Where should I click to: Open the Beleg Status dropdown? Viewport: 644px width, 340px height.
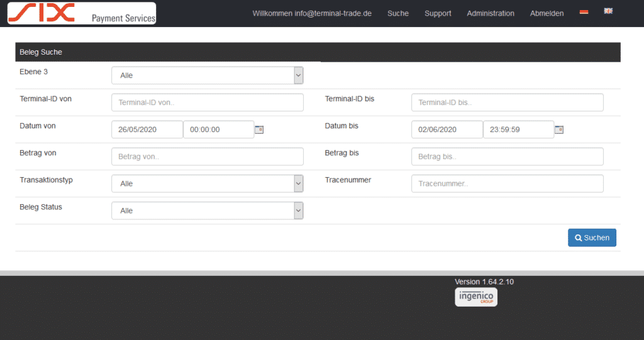tap(208, 211)
